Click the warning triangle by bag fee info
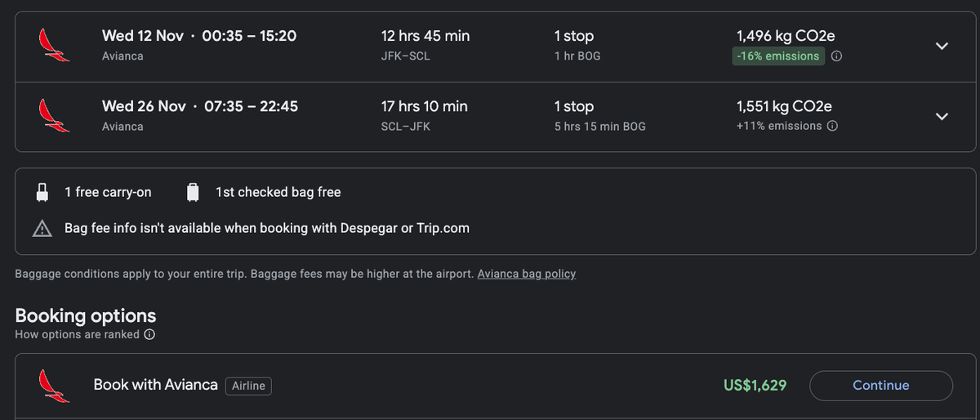980x420 pixels. 42,229
